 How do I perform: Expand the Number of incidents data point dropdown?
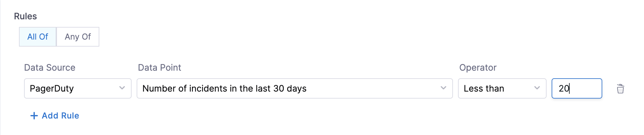[294, 88]
